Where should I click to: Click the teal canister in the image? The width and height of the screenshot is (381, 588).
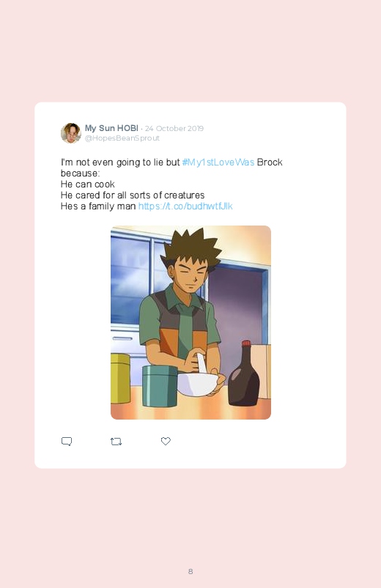point(160,386)
